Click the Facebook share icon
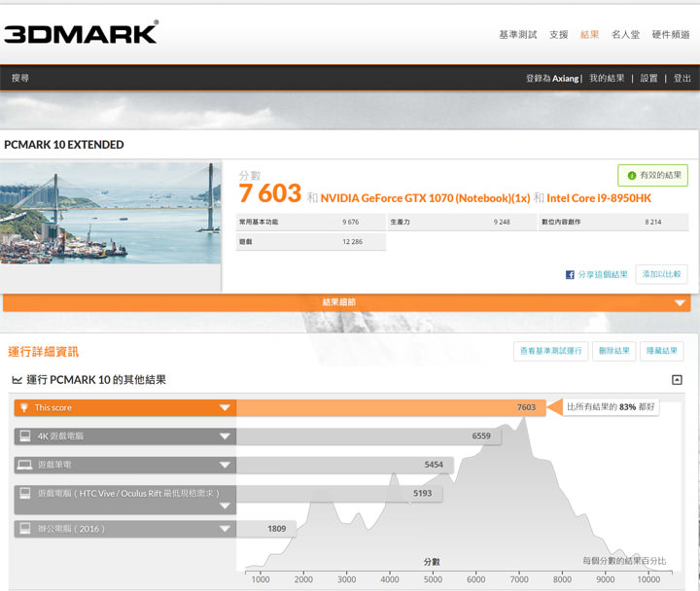The image size is (700, 591). [x=570, y=275]
